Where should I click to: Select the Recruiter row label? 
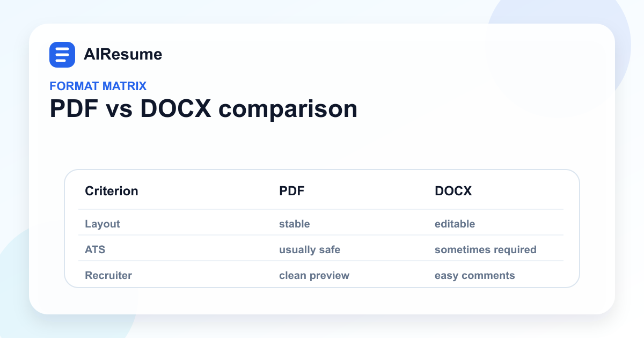108,275
